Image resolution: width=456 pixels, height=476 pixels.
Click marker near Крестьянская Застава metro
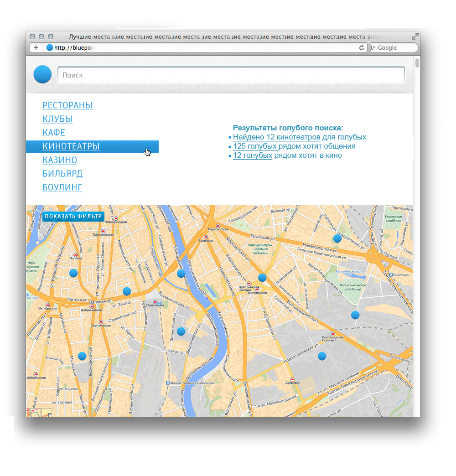pos(262,277)
